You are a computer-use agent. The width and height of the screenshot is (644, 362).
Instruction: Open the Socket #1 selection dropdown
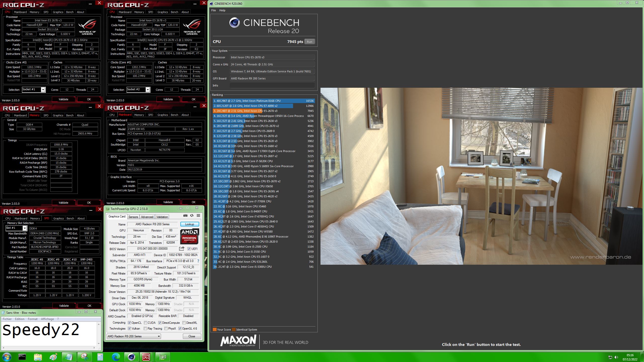(33, 89)
